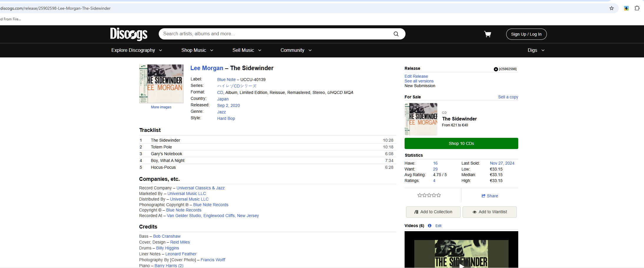Open the Barry Harris (2) credit link

click(x=169, y=266)
